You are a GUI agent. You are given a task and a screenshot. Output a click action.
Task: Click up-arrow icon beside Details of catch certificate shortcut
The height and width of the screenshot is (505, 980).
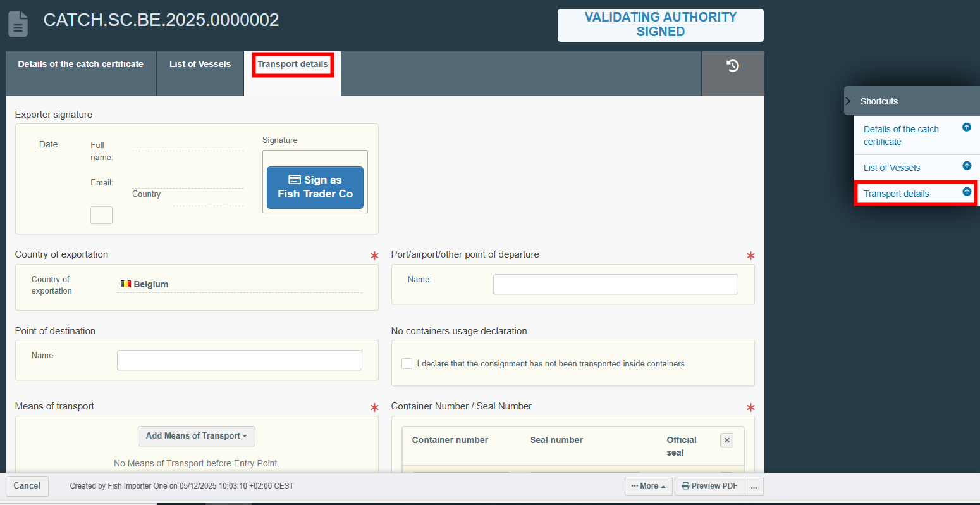pyautogui.click(x=966, y=128)
